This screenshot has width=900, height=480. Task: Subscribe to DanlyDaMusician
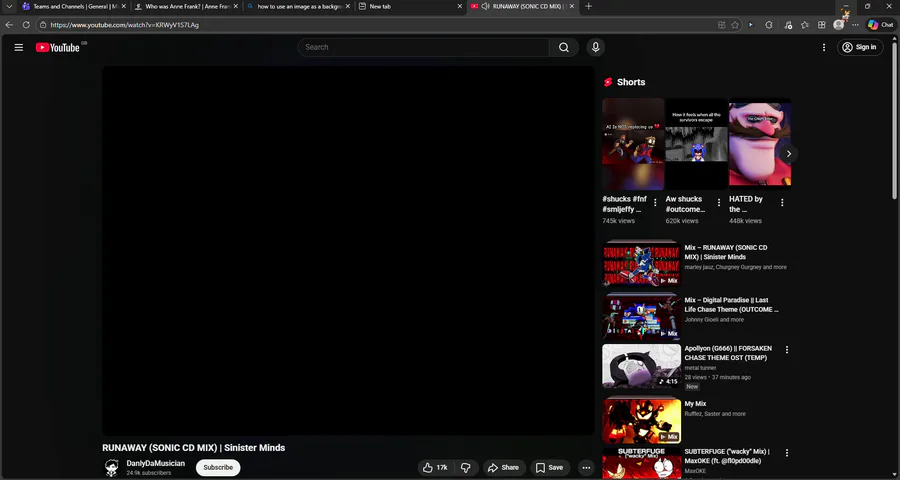point(218,467)
